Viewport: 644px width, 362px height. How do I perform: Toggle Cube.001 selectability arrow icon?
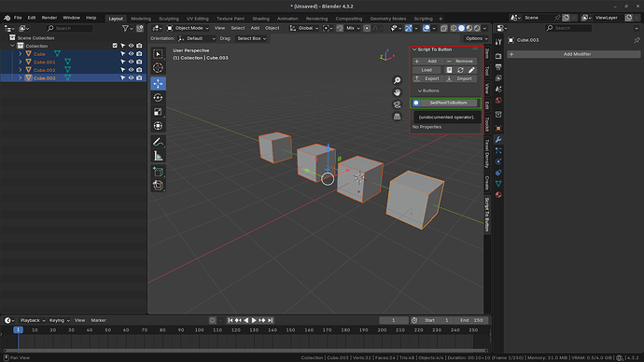[x=123, y=62]
